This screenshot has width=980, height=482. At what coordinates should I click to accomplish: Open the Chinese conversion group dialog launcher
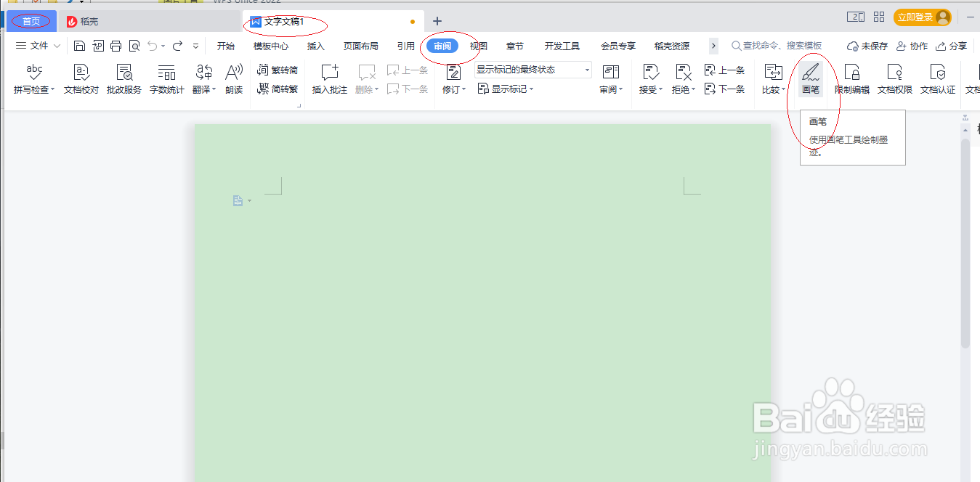pos(299,106)
